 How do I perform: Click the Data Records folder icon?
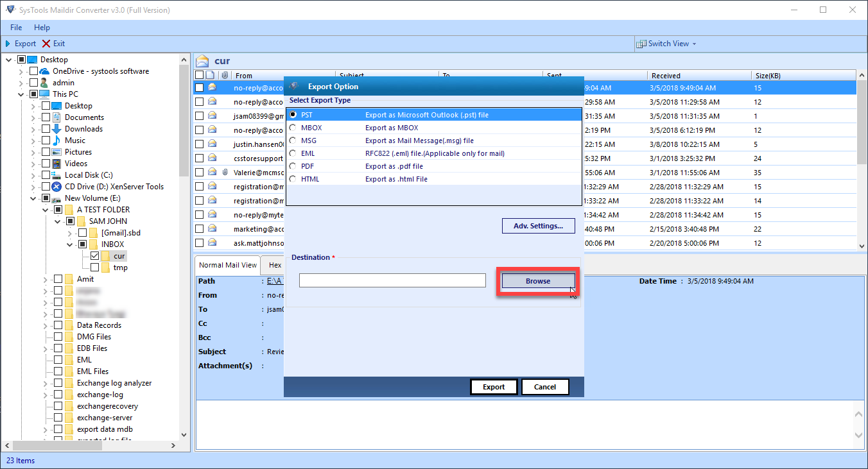pos(69,325)
